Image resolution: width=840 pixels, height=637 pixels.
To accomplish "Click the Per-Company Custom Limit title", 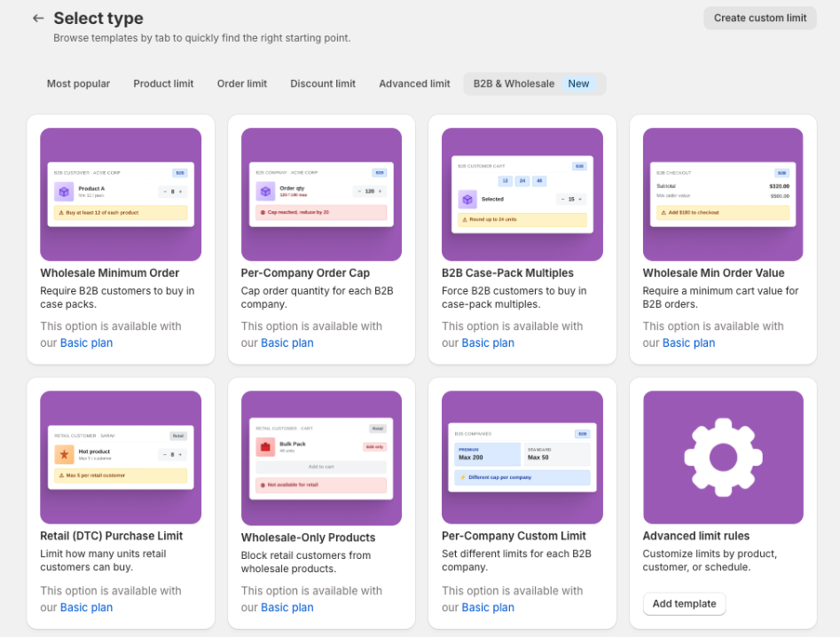I will 514,536.
